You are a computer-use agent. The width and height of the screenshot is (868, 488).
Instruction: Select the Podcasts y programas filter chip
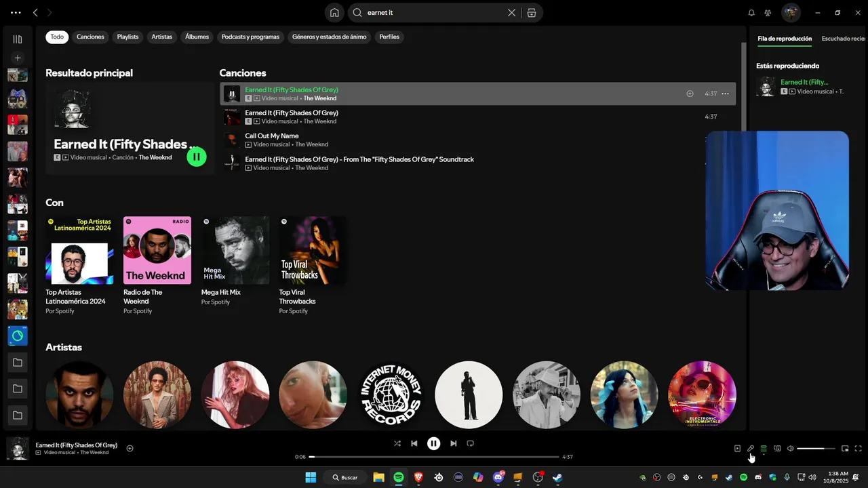pos(250,37)
